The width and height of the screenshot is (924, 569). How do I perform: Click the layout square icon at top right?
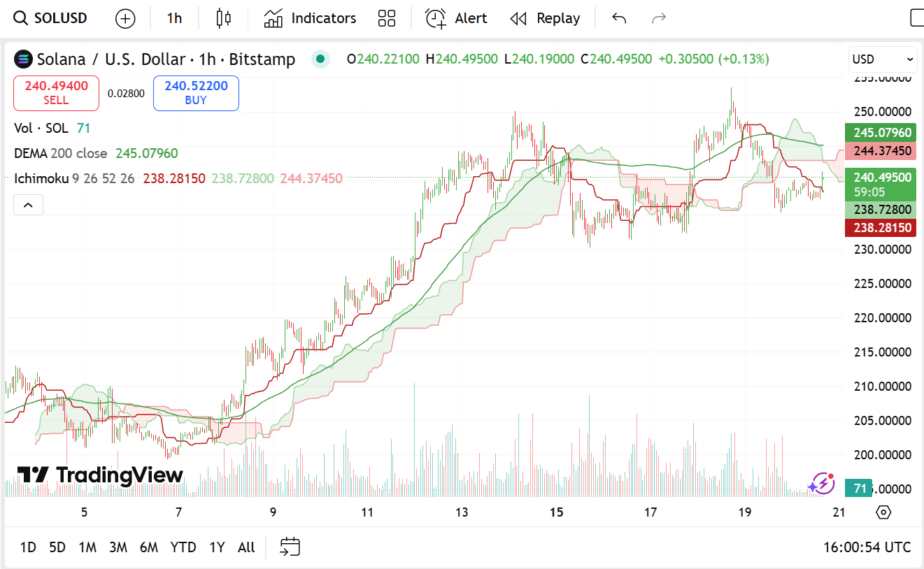pyautogui.click(x=916, y=18)
